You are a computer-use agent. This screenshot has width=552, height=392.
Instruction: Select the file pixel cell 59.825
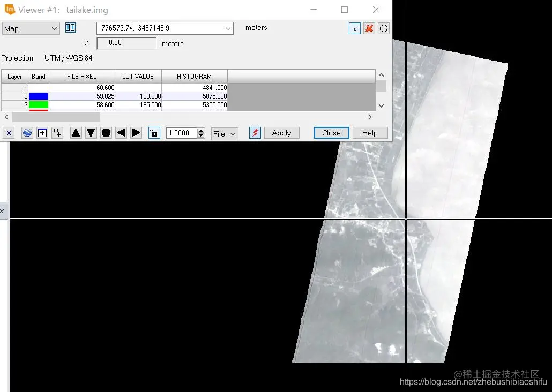81,96
